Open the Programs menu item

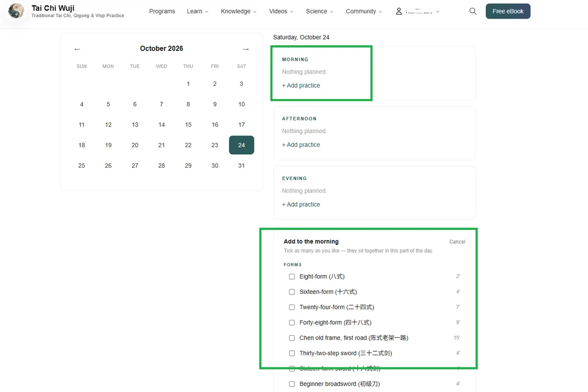click(x=162, y=11)
